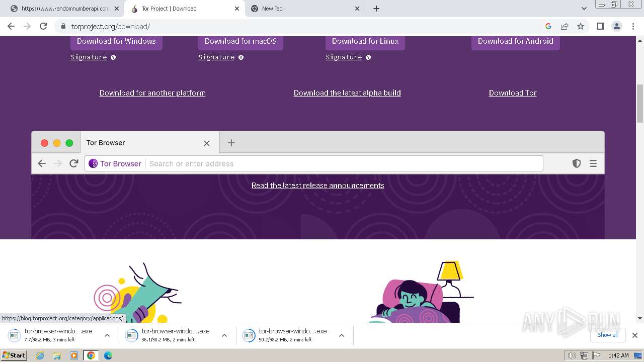This screenshot has width=644, height=362.
Task: Click Chrome icon in taskbar
Action: 91,355
